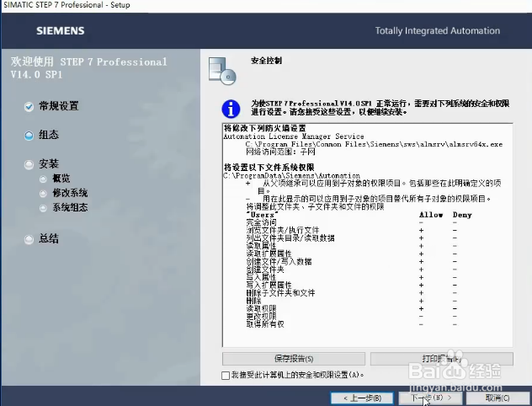Click the SIEMENS logo
The height and width of the screenshot is (406, 532).
click(x=61, y=31)
